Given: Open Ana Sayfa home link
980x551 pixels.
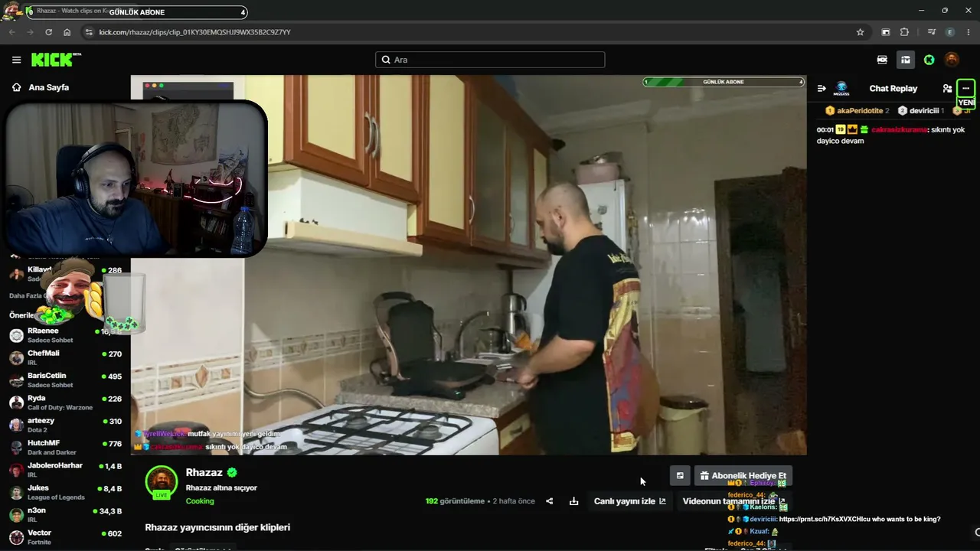Looking at the screenshot, I should pyautogui.click(x=41, y=87).
